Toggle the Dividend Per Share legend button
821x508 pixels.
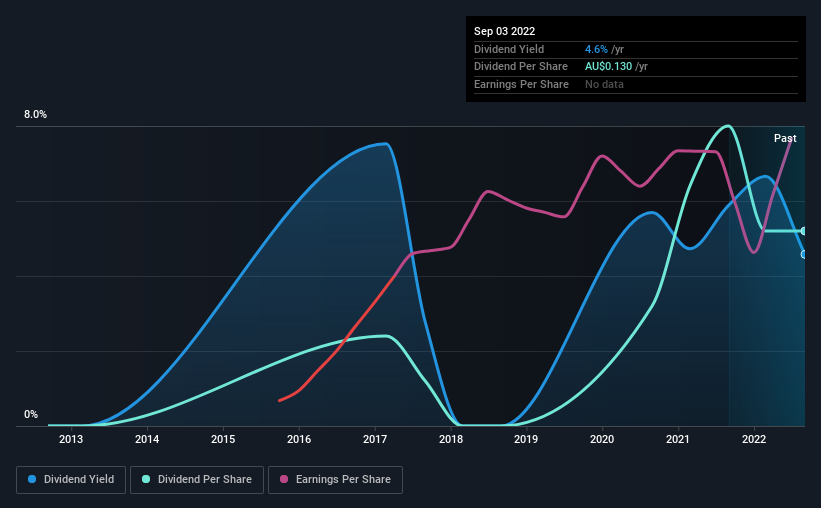click(x=197, y=480)
